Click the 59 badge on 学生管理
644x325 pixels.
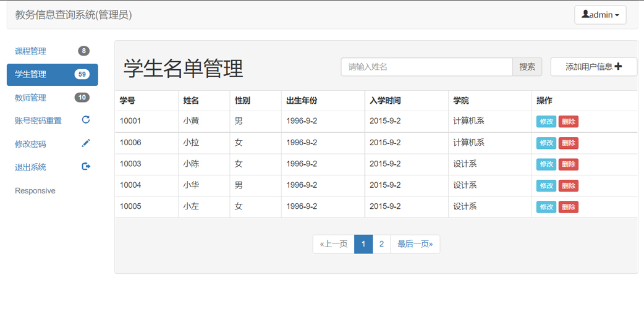(82, 74)
